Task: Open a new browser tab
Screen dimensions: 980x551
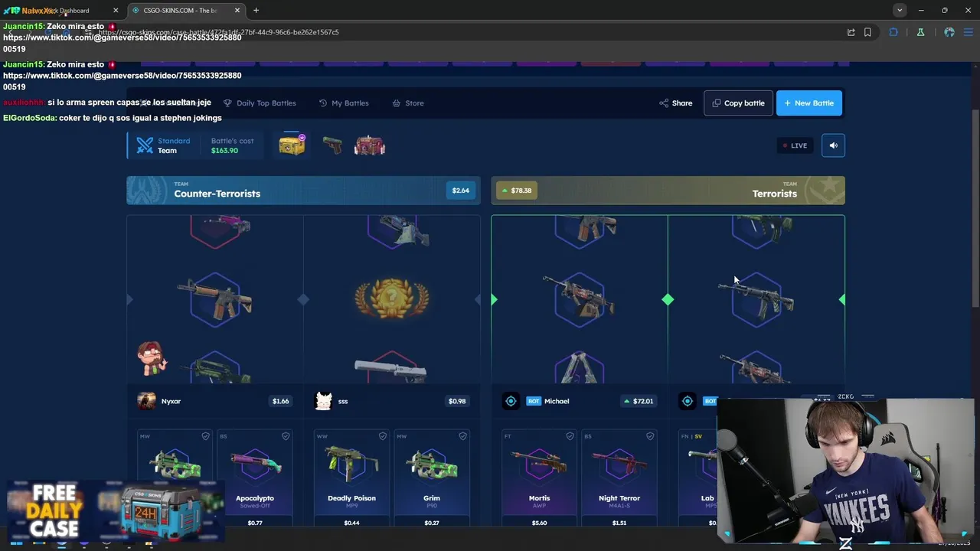Action: point(256,11)
